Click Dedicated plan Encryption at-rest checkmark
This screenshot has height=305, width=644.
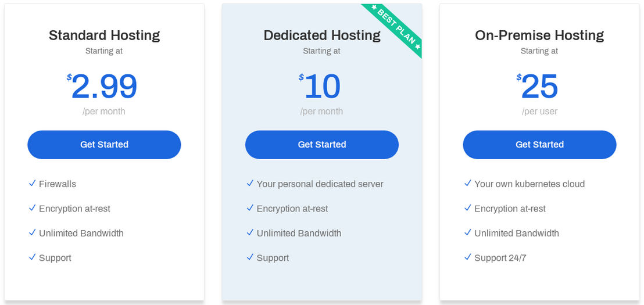click(250, 208)
